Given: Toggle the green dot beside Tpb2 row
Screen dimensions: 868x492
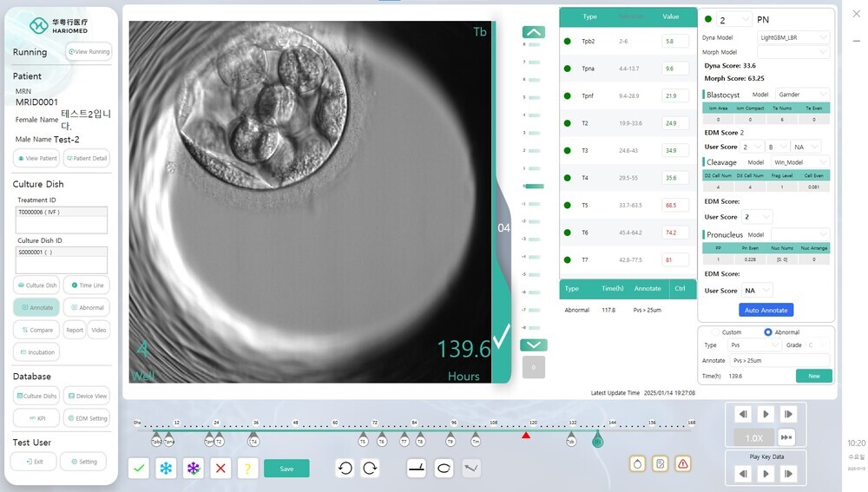Looking at the screenshot, I should tap(568, 41).
